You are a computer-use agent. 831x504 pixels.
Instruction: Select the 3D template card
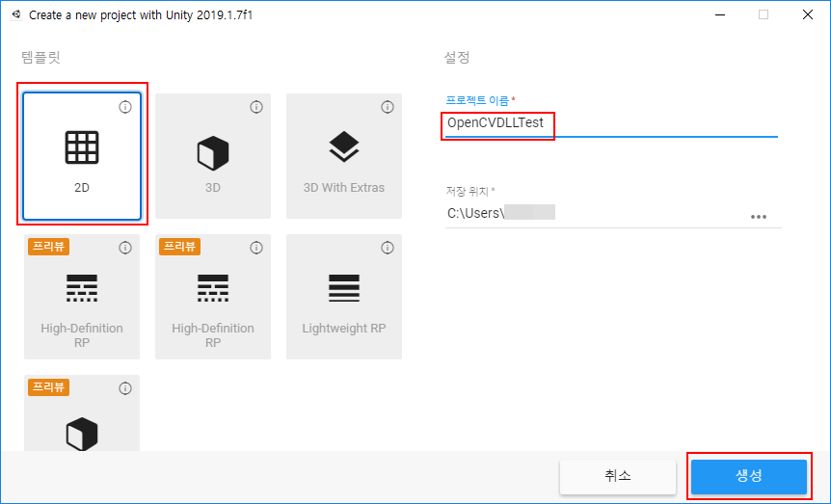pyautogui.click(x=213, y=156)
